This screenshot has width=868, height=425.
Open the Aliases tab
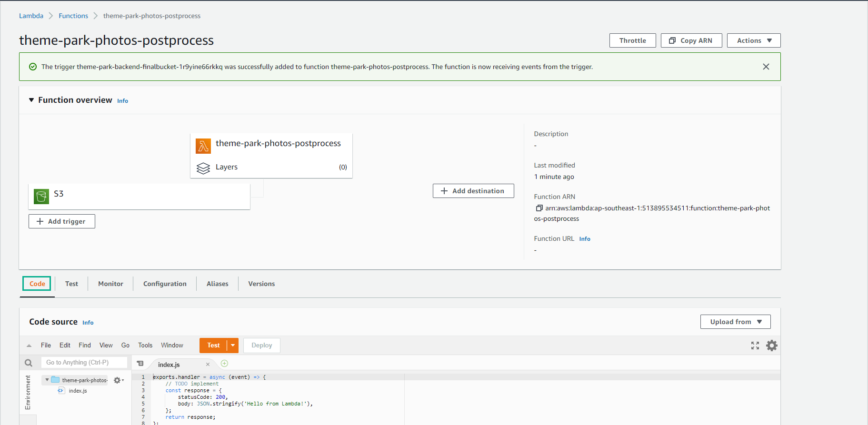pyautogui.click(x=218, y=284)
